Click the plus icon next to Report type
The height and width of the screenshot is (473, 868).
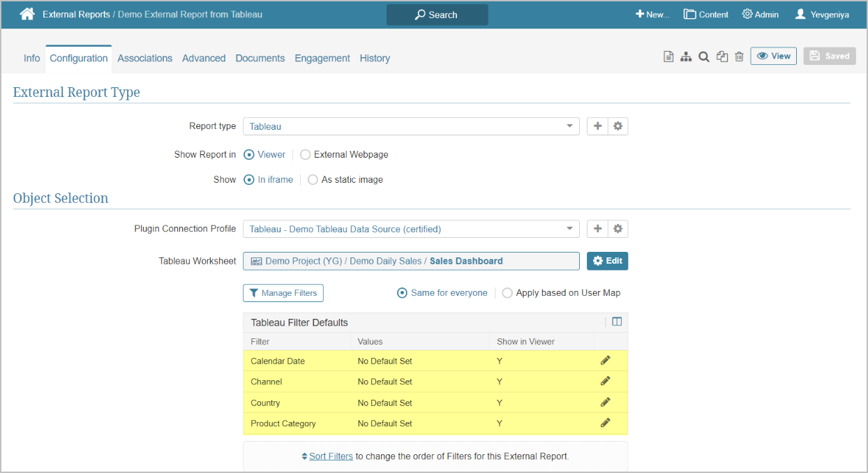(597, 126)
